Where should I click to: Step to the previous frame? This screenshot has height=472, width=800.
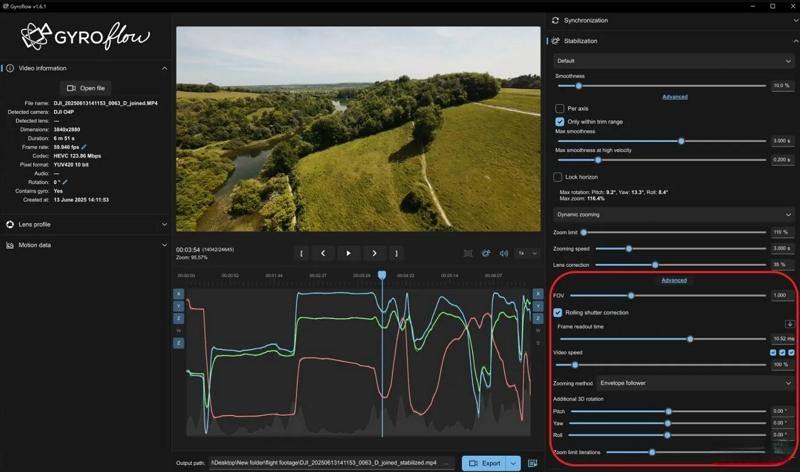pyautogui.click(x=322, y=253)
